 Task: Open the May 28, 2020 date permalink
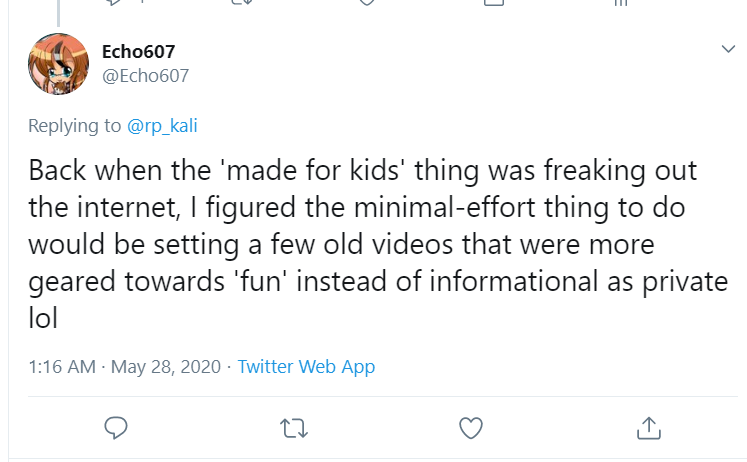click(x=166, y=367)
